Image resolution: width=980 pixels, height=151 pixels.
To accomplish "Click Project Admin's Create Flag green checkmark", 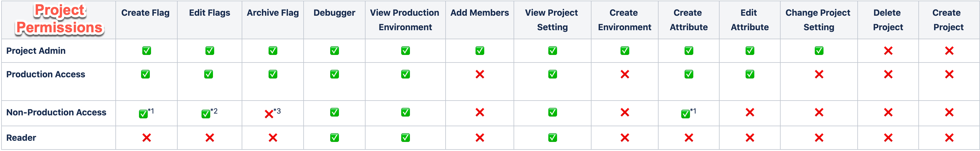I will (x=147, y=51).
